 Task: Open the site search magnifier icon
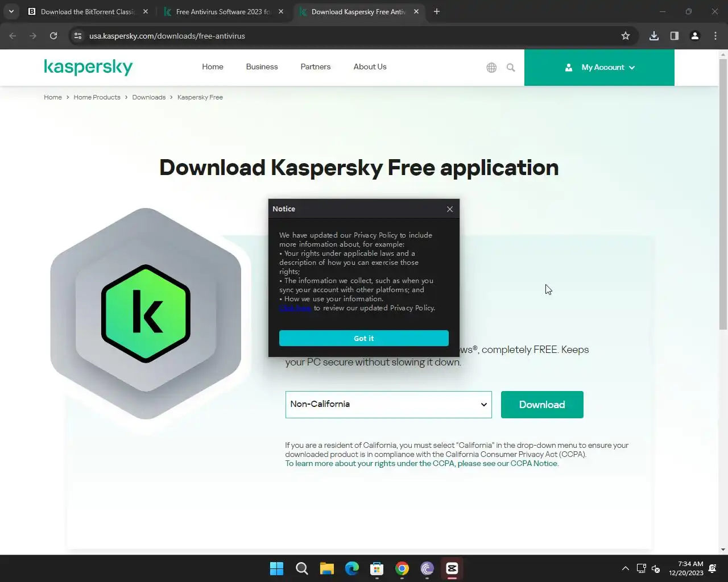(511, 68)
